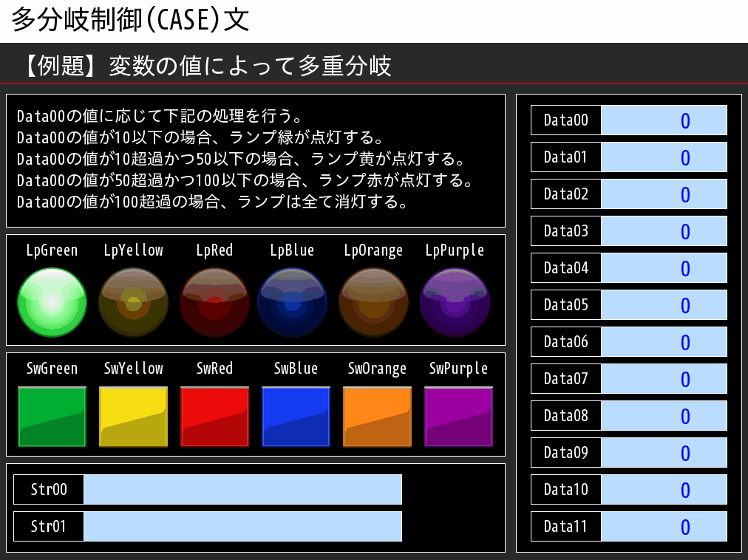
Task: Select the Data07 value field
Action: click(x=664, y=378)
